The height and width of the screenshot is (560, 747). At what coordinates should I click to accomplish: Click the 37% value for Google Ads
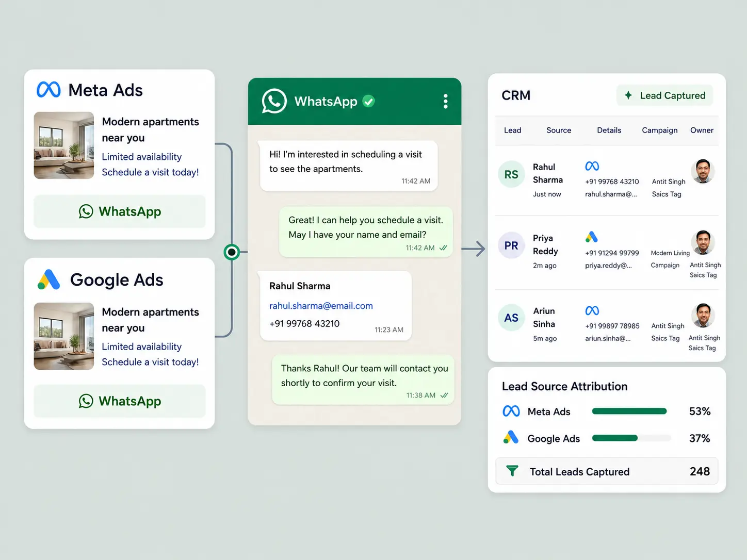(x=700, y=438)
